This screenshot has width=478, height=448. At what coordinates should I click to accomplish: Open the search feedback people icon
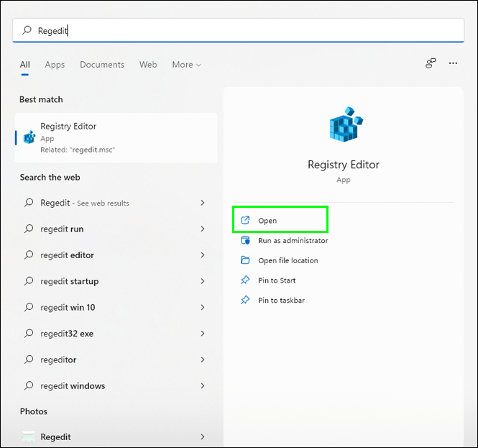[431, 63]
